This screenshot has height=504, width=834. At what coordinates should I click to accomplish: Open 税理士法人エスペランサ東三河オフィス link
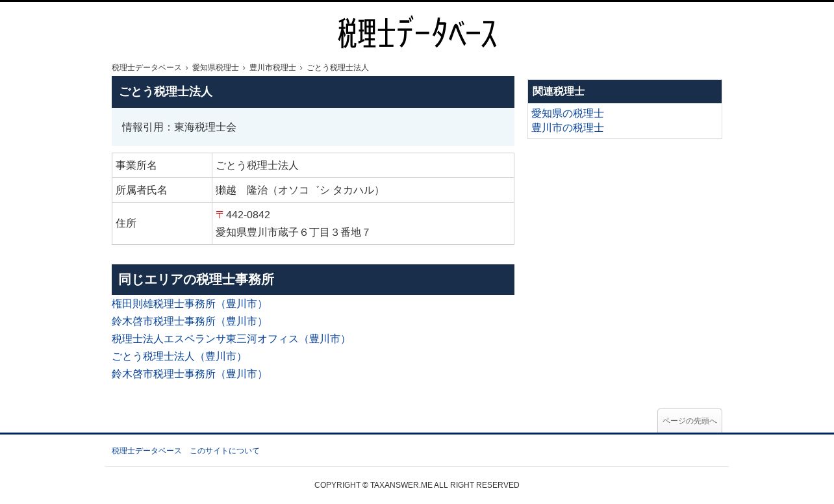231,339
